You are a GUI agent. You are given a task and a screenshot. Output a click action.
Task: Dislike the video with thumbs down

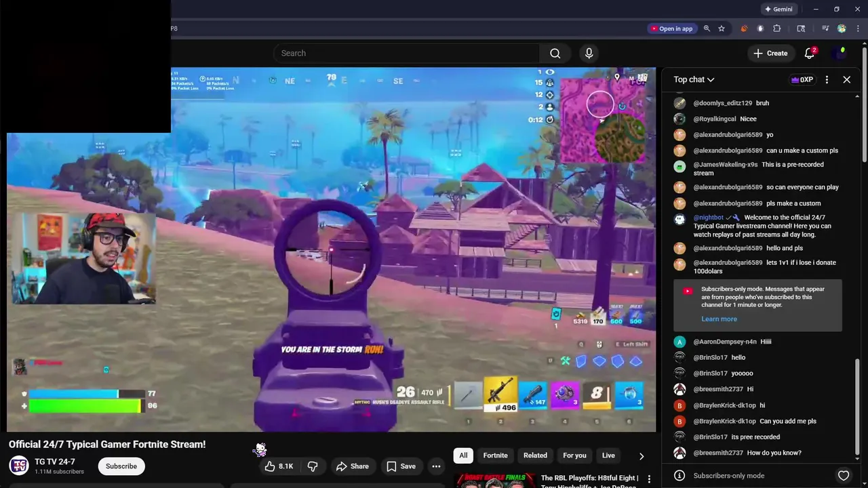[313, 466]
